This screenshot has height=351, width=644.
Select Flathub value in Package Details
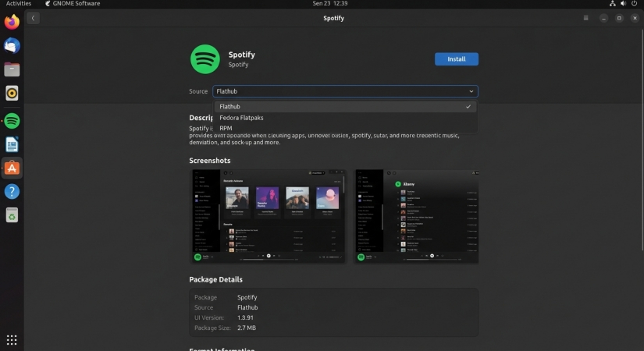coord(247,307)
